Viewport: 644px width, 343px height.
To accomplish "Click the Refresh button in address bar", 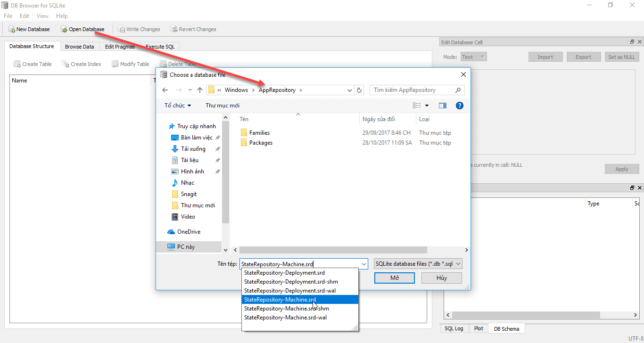I will (360, 90).
